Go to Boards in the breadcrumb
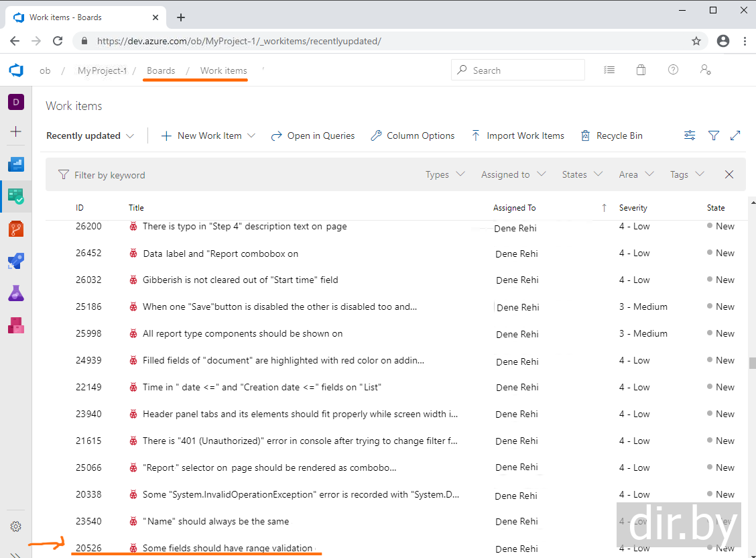Screen dimensions: 756x558 [x=161, y=70]
